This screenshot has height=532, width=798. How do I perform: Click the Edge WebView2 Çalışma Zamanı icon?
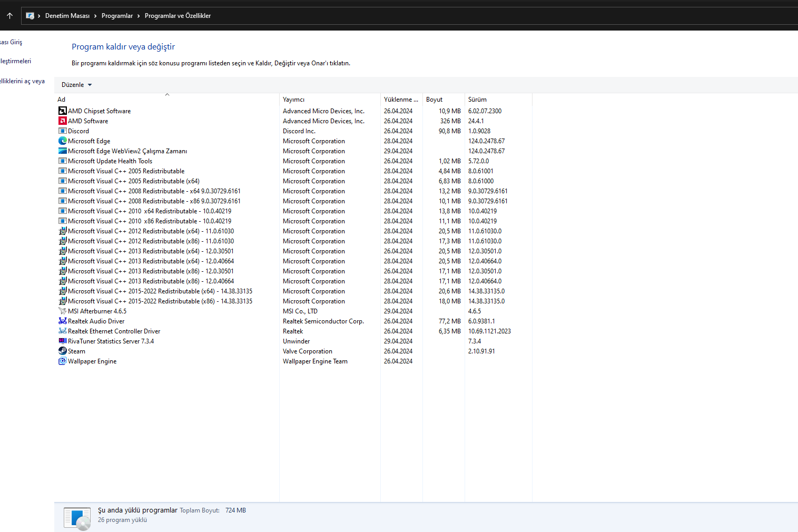pyautogui.click(x=63, y=151)
